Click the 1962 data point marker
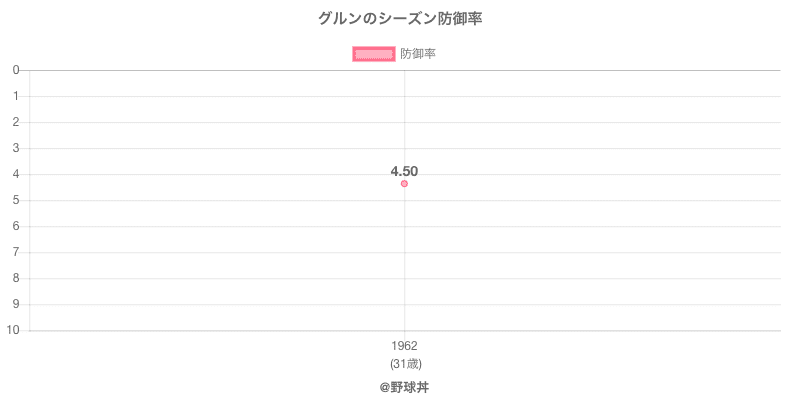Screen dimensions: 800x400 point(404,183)
